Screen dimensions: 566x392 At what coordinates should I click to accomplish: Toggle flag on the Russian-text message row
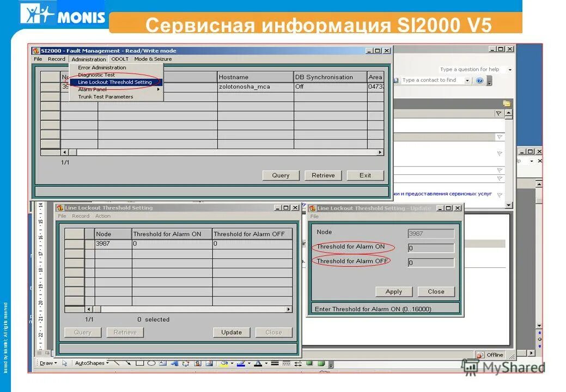pos(499,195)
